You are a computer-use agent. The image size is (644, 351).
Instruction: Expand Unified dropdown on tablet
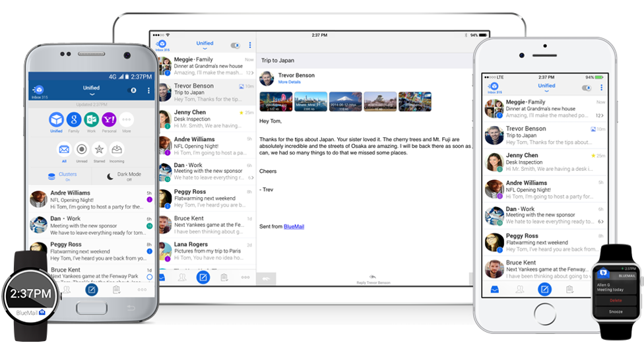click(205, 45)
